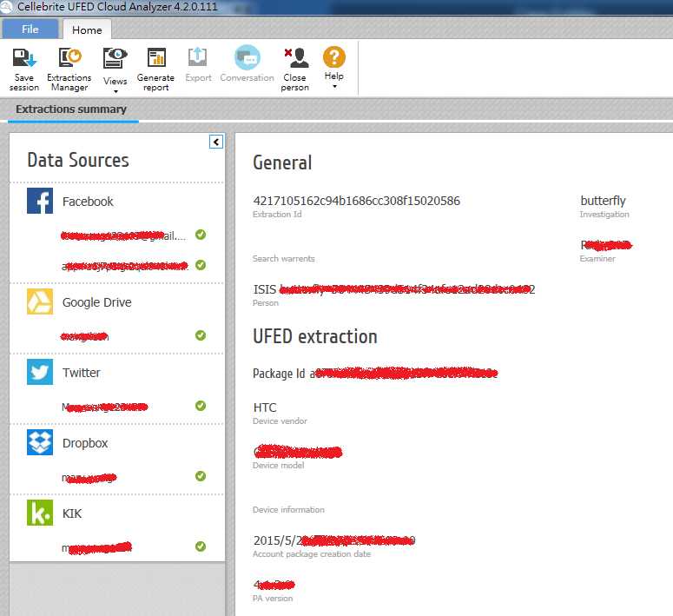Image resolution: width=673 pixels, height=616 pixels.
Task: Click Google Drive account green check
Action: tap(201, 335)
